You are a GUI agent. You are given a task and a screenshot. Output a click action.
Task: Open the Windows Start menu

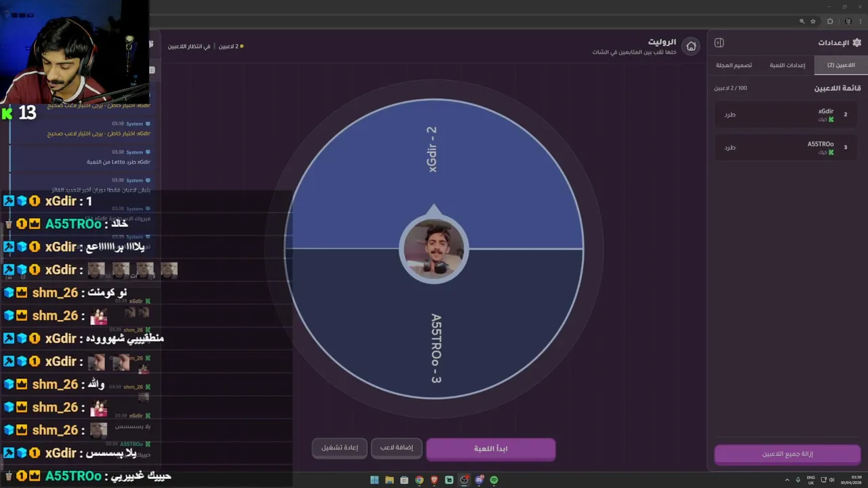pos(374,480)
